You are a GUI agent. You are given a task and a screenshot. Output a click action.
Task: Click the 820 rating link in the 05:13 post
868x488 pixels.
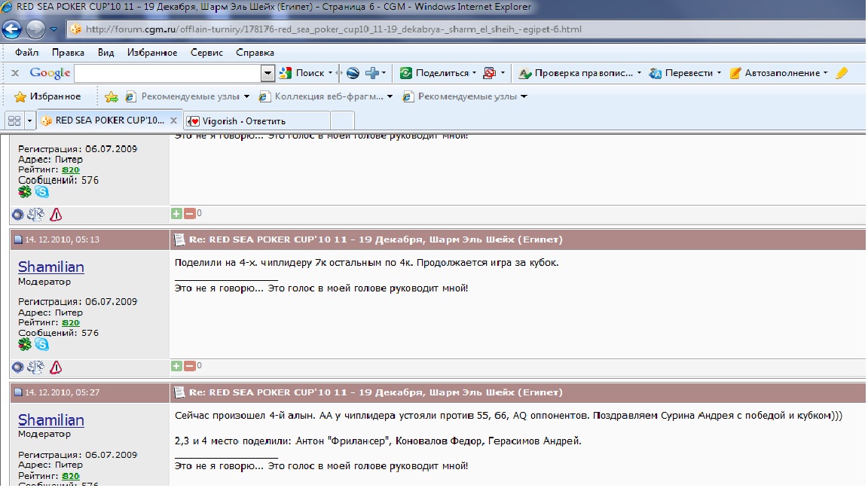(x=71, y=322)
